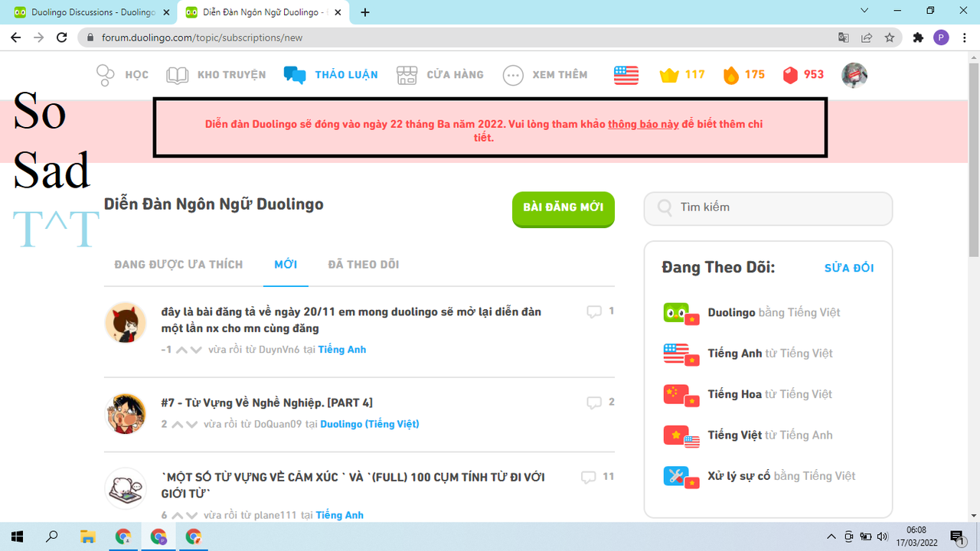Image resolution: width=980 pixels, height=551 pixels.
Task: Click the crown count 117
Action: pyautogui.click(x=682, y=74)
